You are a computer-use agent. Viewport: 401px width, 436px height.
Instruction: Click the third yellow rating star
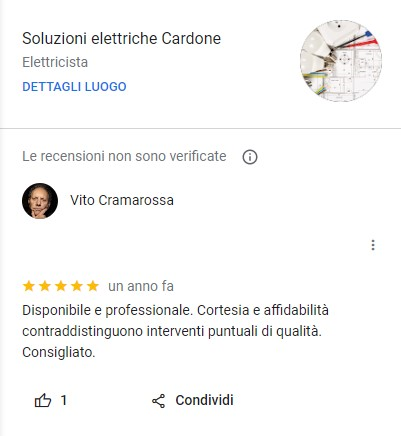pyautogui.click(x=61, y=286)
